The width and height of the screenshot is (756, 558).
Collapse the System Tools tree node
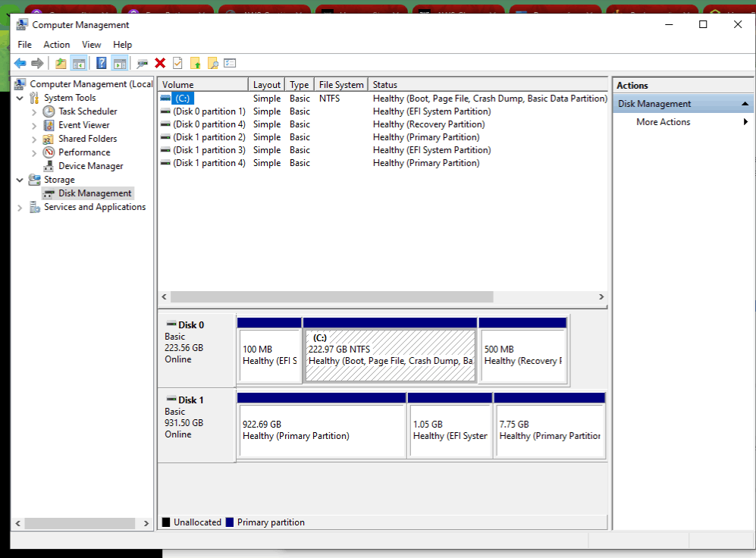pyautogui.click(x=20, y=98)
